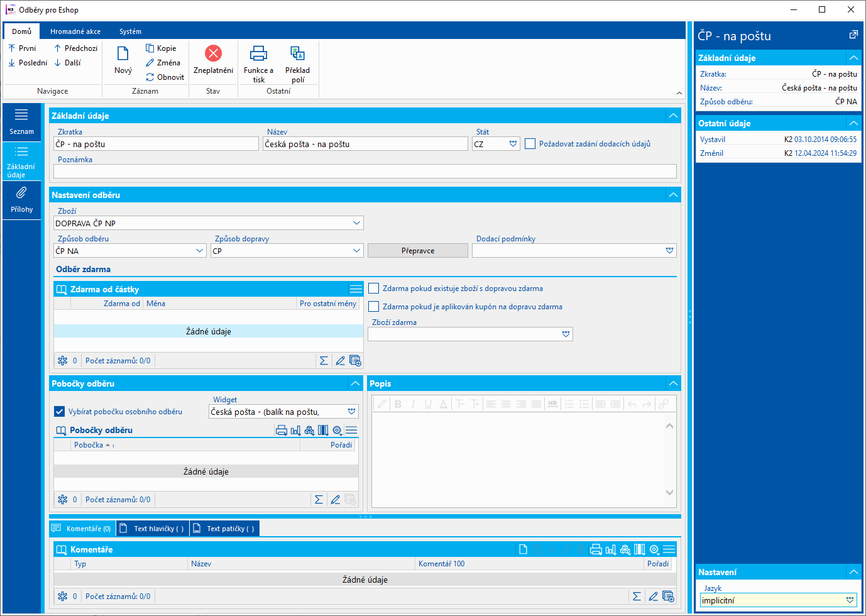Open the Systém ribbon tab
Screen dimensions: 866x616
coord(130,31)
